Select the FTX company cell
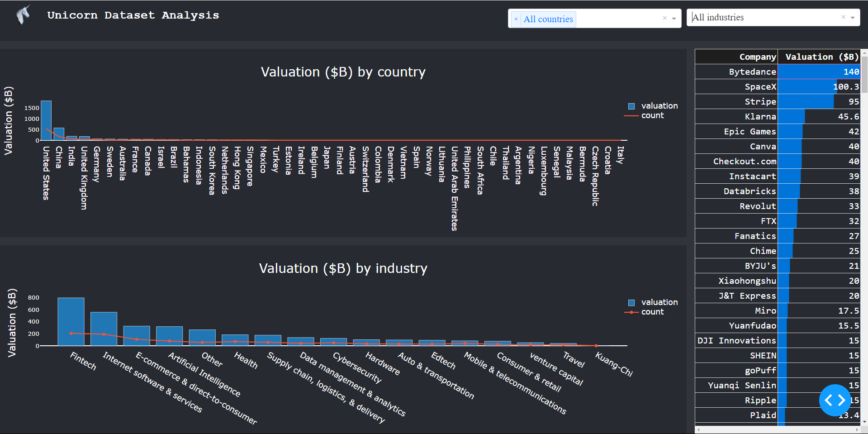Image resolution: width=868 pixels, height=434 pixels. click(736, 221)
